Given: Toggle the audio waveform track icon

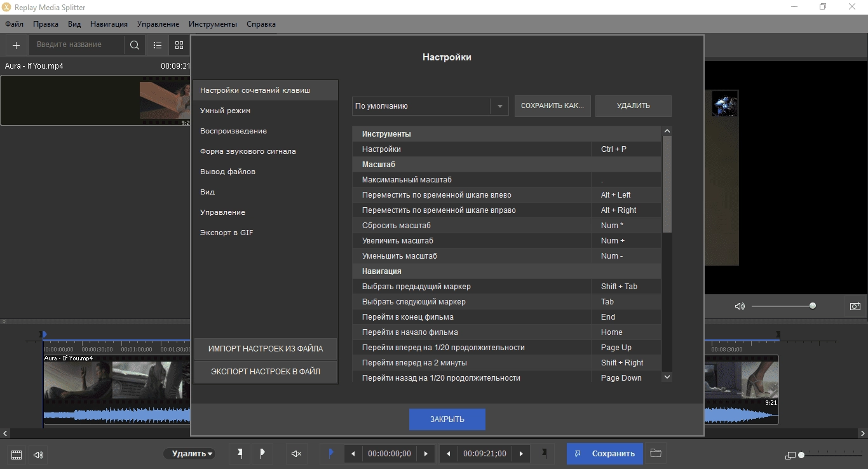Looking at the screenshot, I should pos(38,454).
